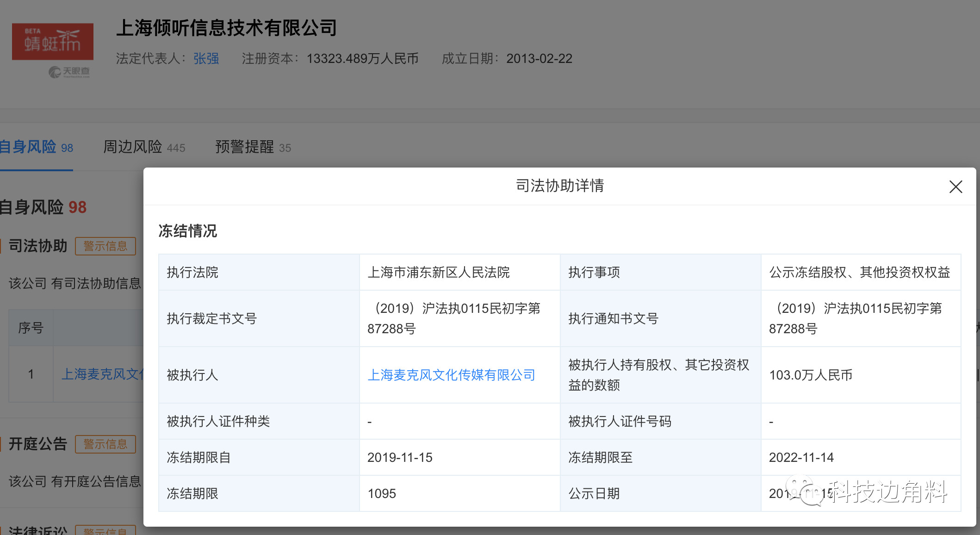Select 执行通知书文号 value cell

pyautogui.click(x=861, y=318)
